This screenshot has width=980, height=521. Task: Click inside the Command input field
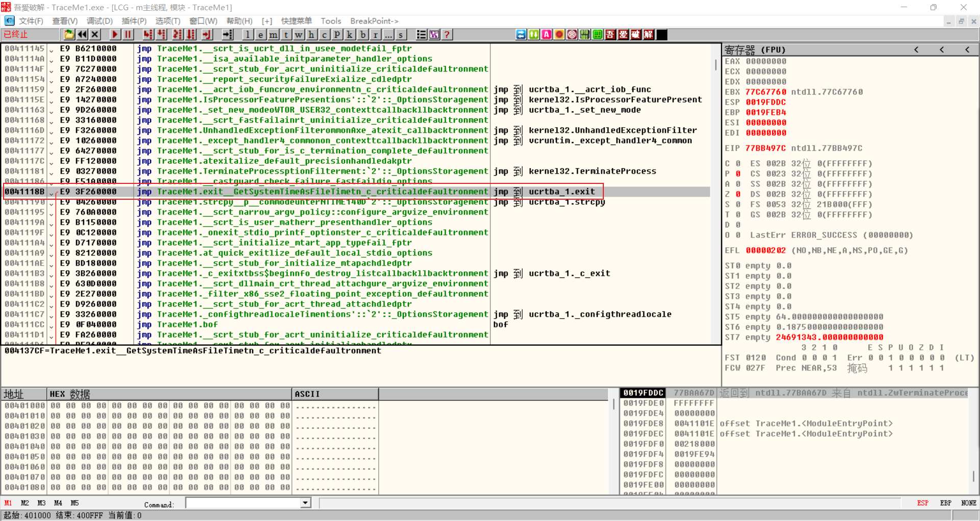pos(243,503)
